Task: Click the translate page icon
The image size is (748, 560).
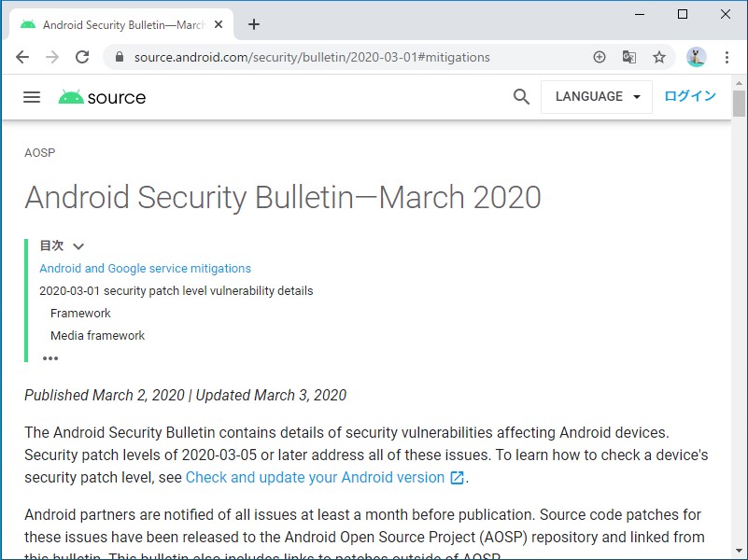Action: click(629, 57)
